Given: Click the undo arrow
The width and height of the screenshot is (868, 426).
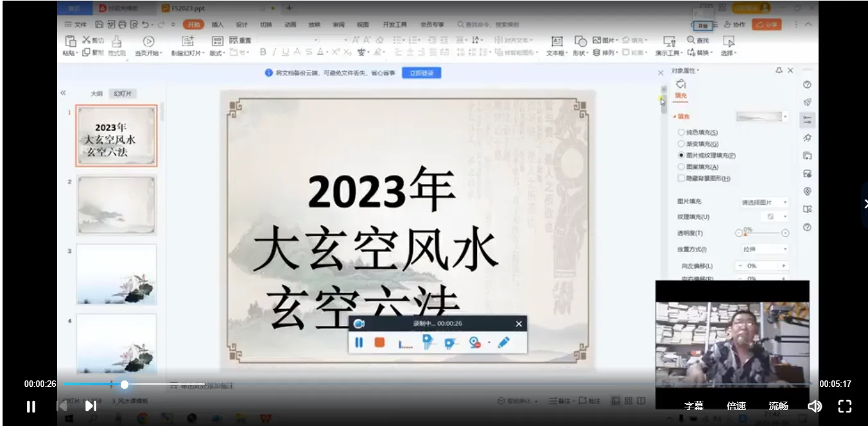Looking at the screenshot, I should pos(146,24).
